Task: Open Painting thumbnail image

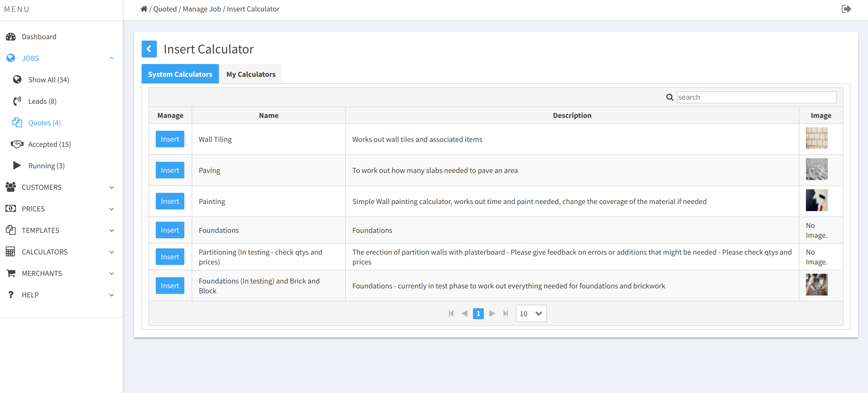Action: tap(817, 200)
